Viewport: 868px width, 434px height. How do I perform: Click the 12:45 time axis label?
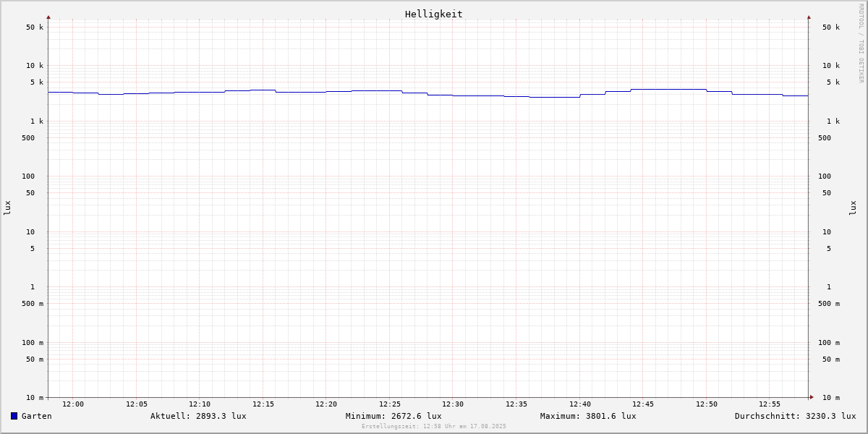[x=643, y=404]
